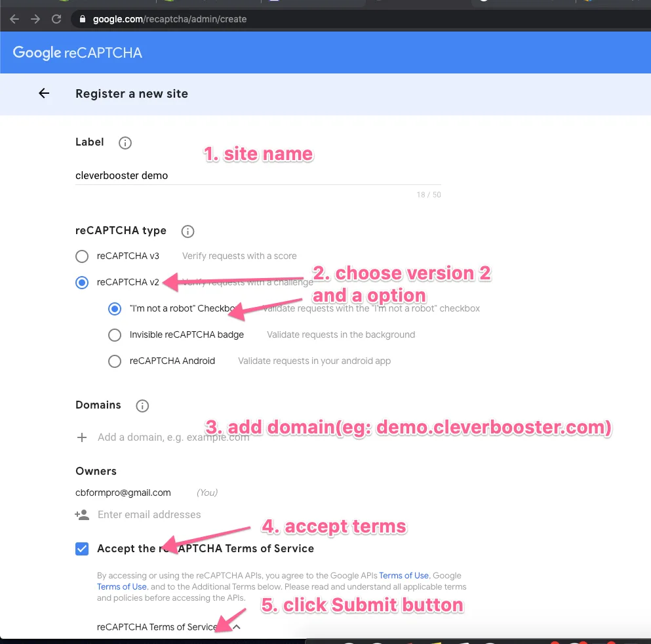Open the Google Terms of Use link on second line

pos(122,587)
